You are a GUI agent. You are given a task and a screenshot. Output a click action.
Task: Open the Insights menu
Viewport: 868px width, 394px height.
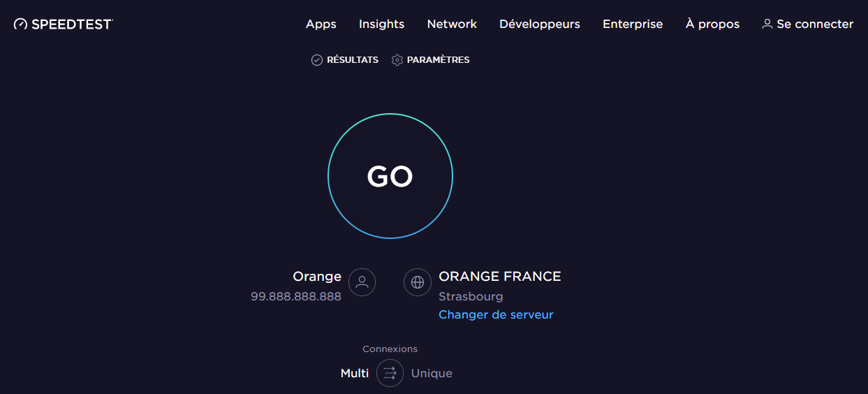pos(381,24)
